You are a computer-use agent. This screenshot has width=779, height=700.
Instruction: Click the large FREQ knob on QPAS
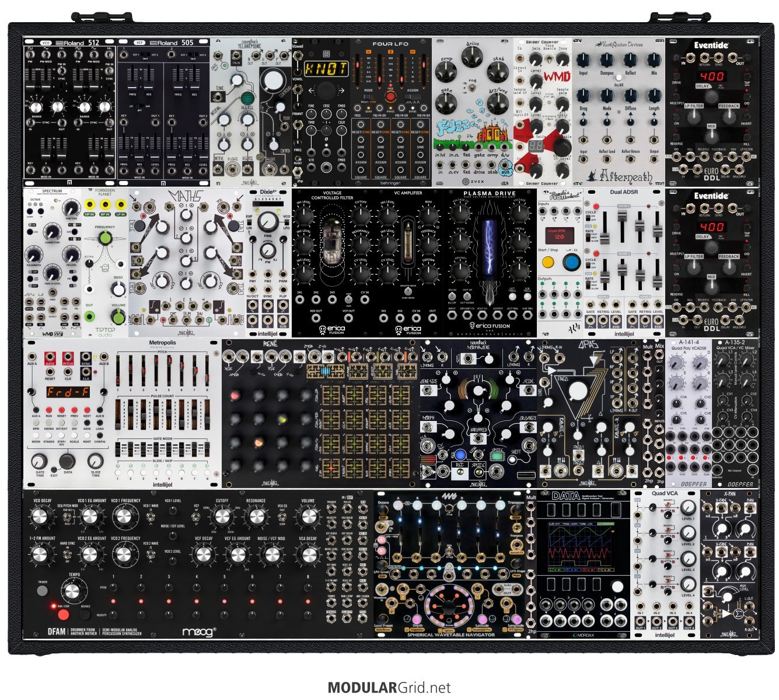(578, 391)
